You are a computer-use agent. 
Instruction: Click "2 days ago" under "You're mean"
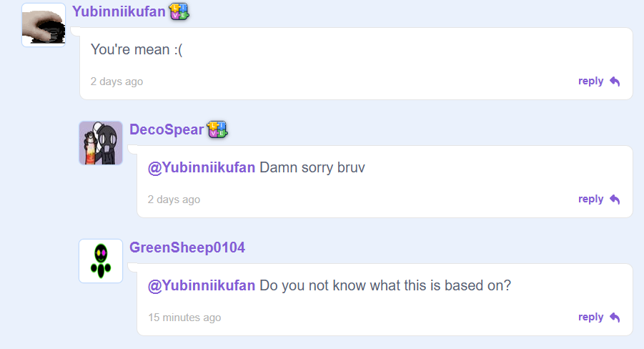(117, 82)
